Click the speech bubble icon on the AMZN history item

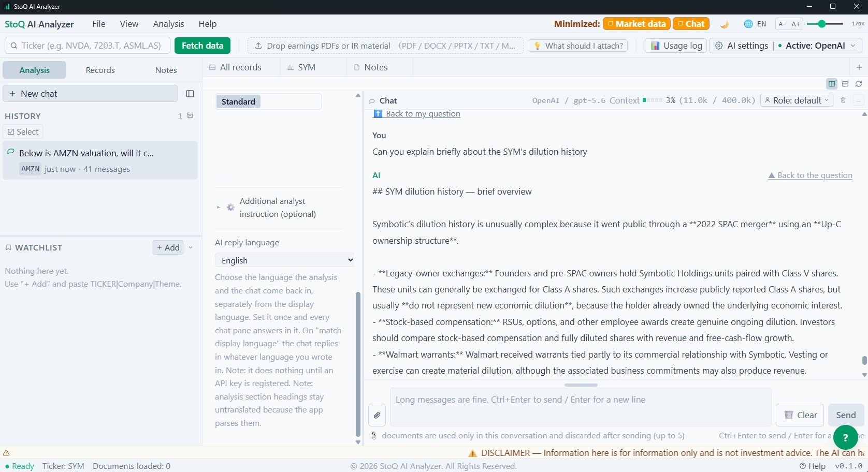(x=10, y=152)
